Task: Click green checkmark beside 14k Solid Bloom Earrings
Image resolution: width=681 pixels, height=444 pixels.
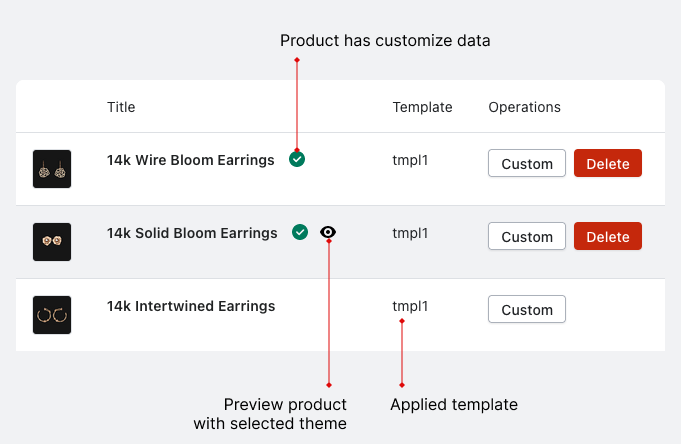Action: pos(300,232)
